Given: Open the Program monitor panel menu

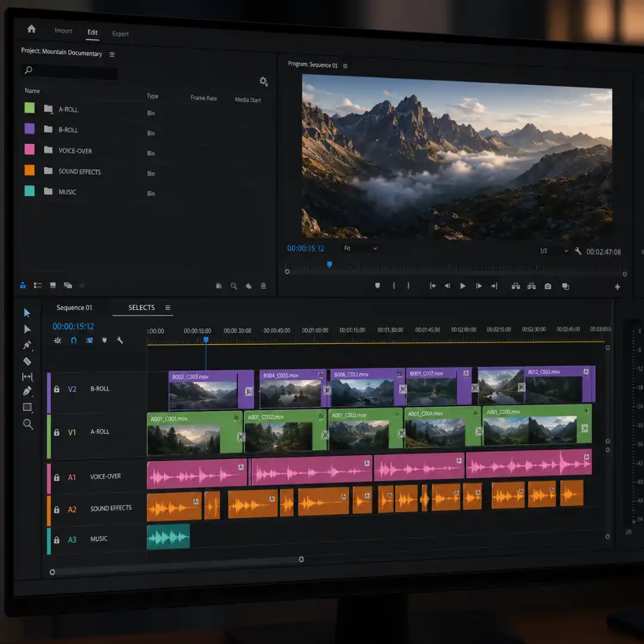Looking at the screenshot, I should click(345, 66).
